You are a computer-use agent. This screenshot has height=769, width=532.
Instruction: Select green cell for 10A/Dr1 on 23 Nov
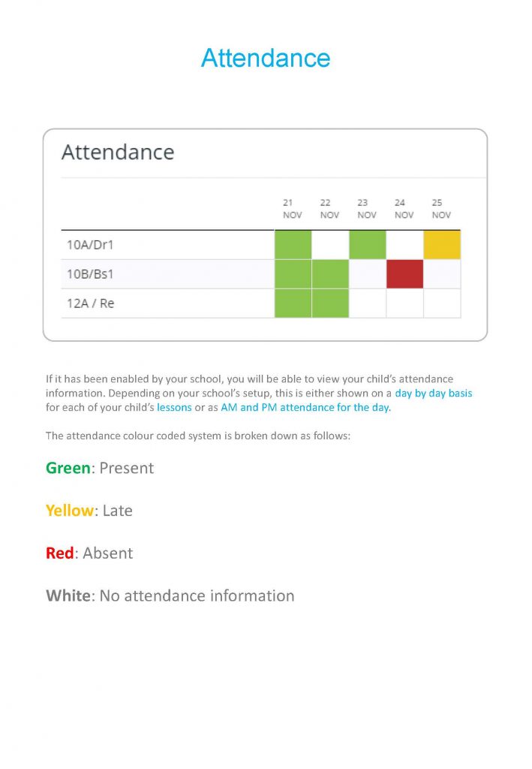pyautogui.click(x=368, y=245)
